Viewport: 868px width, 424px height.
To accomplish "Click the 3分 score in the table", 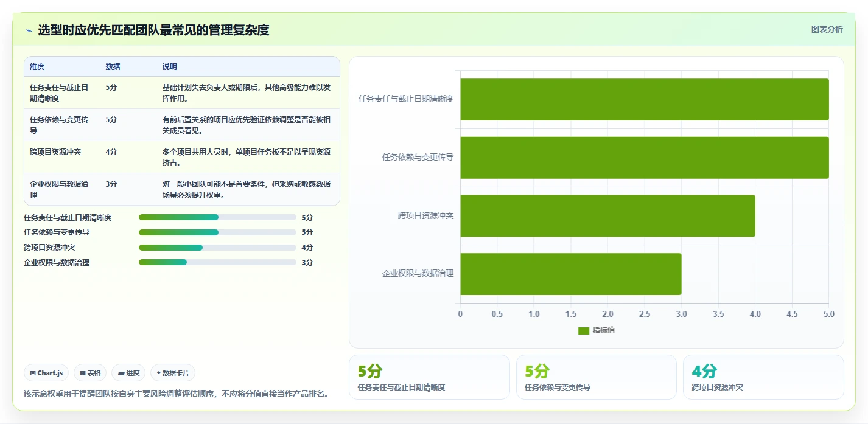I will [x=111, y=184].
